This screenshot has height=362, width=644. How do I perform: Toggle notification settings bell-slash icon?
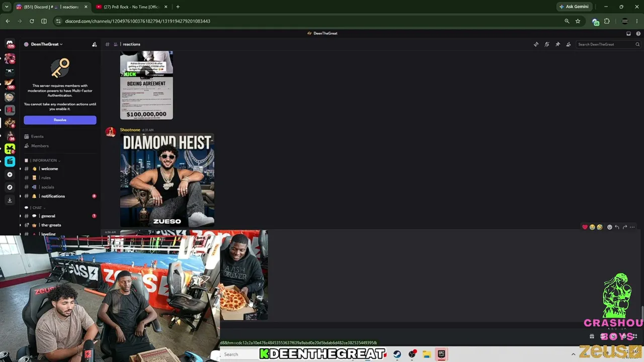(547, 44)
